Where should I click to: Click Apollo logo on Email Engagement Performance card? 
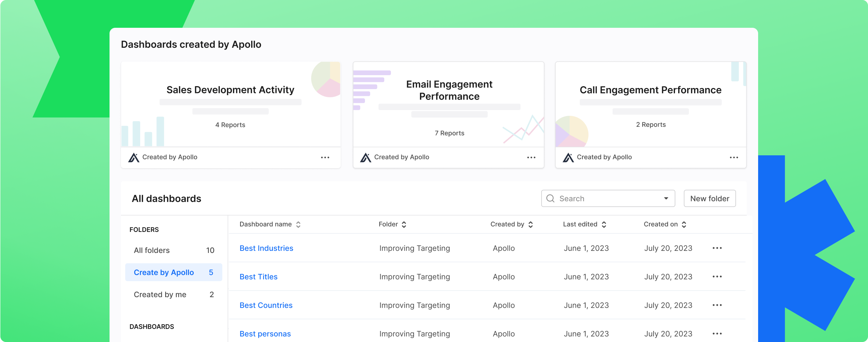click(x=366, y=157)
